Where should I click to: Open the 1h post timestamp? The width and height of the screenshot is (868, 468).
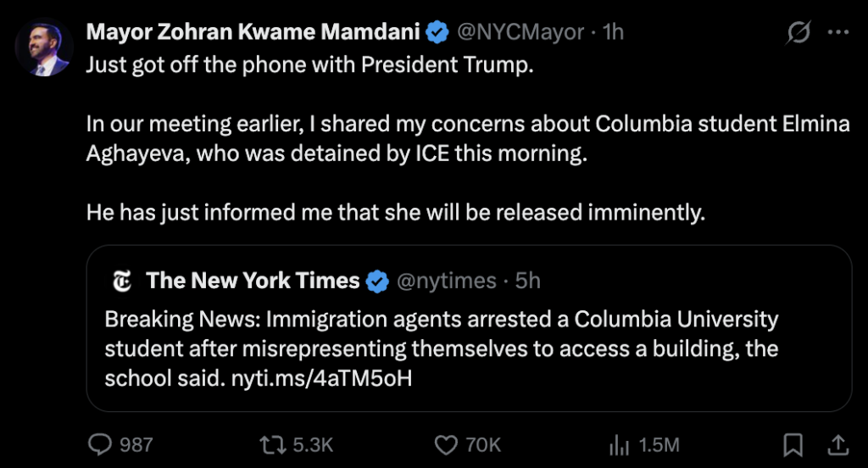pyautogui.click(x=612, y=32)
